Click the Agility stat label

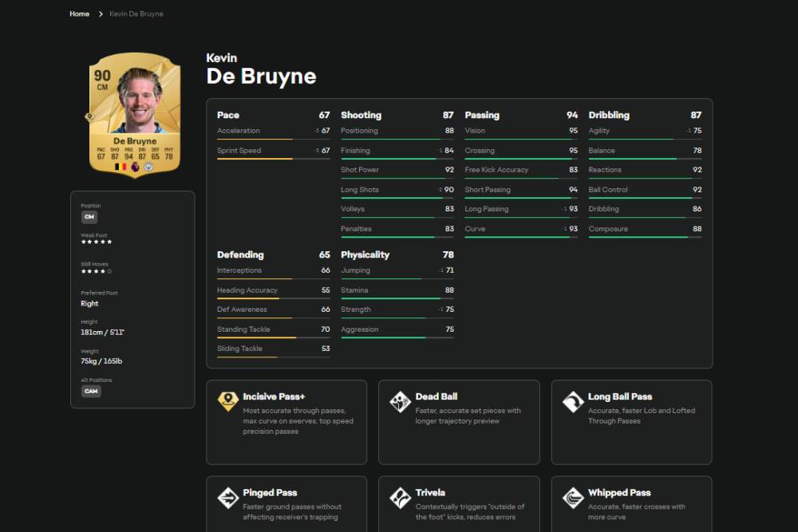[x=599, y=131]
